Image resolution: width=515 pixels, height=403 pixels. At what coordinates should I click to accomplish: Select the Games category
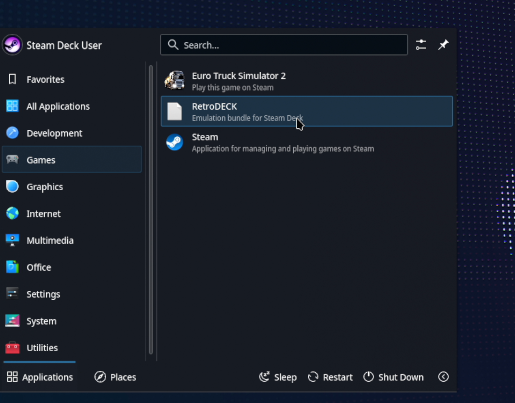[72, 160]
